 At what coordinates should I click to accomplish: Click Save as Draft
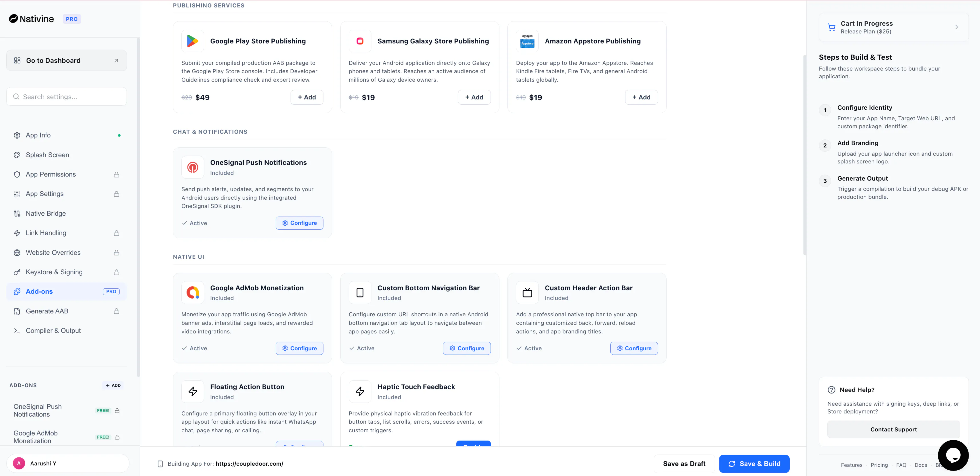[684, 464]
